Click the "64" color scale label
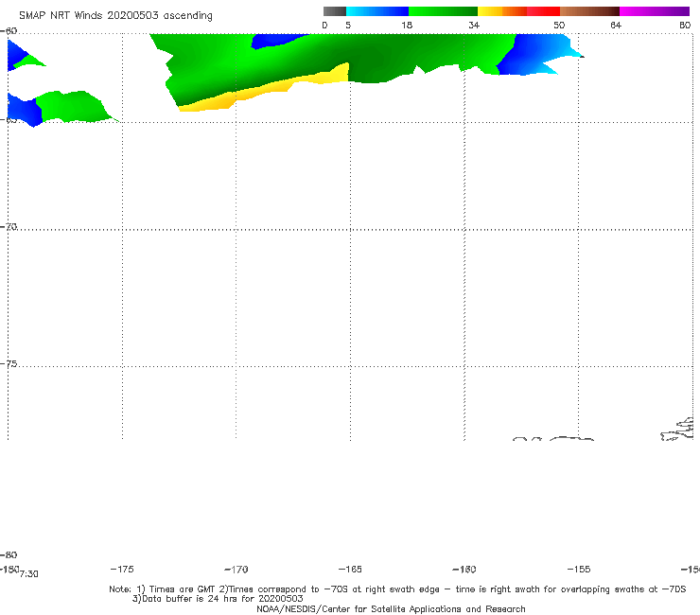Image resolution: width=700 pixels, height=615 pixels. pyautogui.click(x=616, y=25)
